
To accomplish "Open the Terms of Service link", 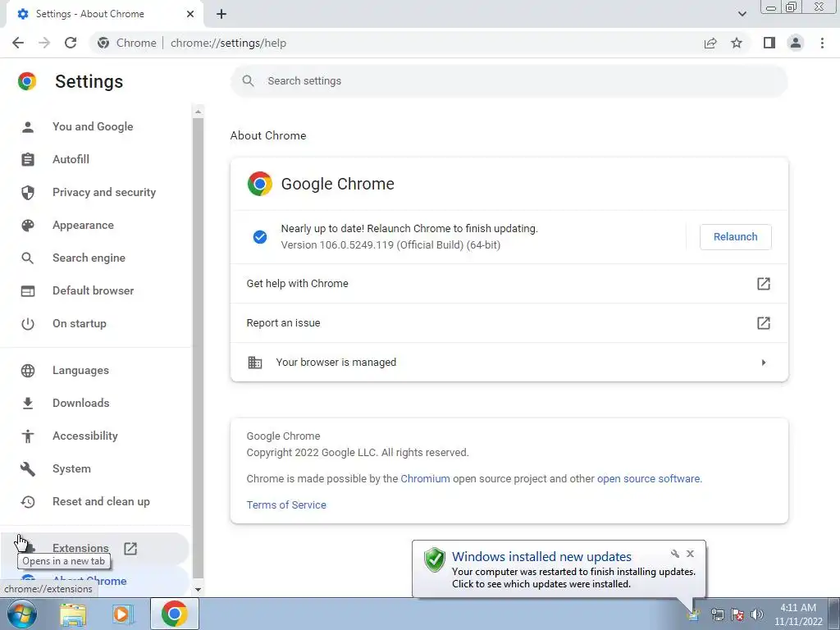I will pos(286,504).
